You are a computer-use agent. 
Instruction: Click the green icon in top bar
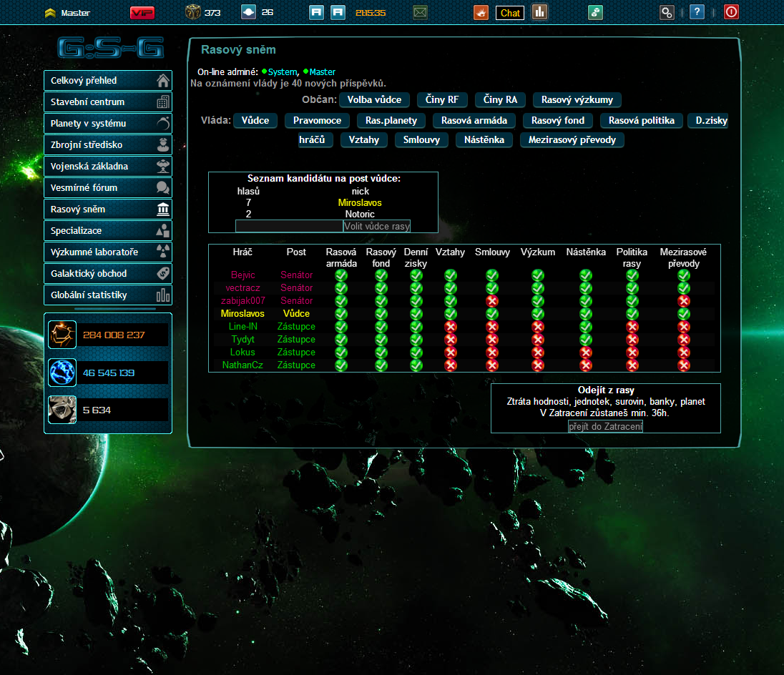(595, 12)
